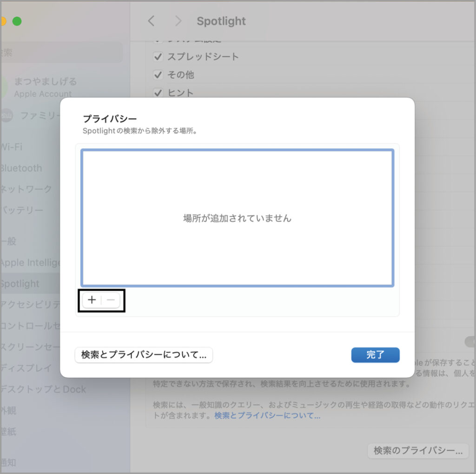Select スクリーンセーバ in the sidebar
This screenshot has height=474, width=476.
[x=30, y=347]
